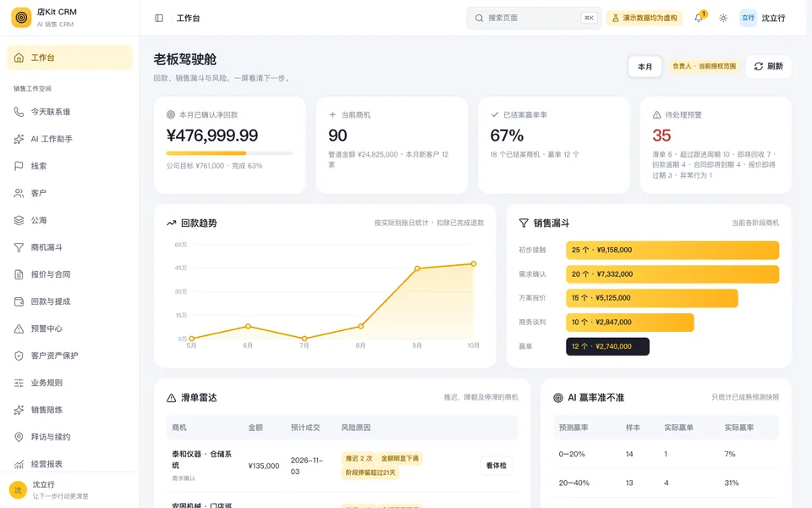Click the 预计成交 column header

click(x=305, y=428)
